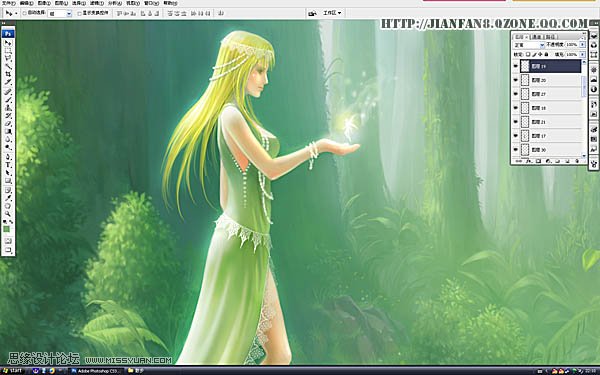
Task: Open the 编辑 Edit menu
Action: point(27,3)
